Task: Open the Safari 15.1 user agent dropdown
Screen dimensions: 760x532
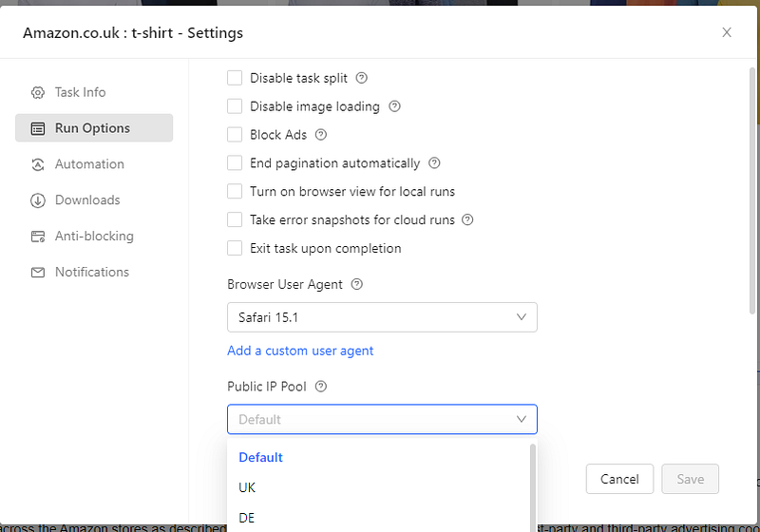Action: 382,317
